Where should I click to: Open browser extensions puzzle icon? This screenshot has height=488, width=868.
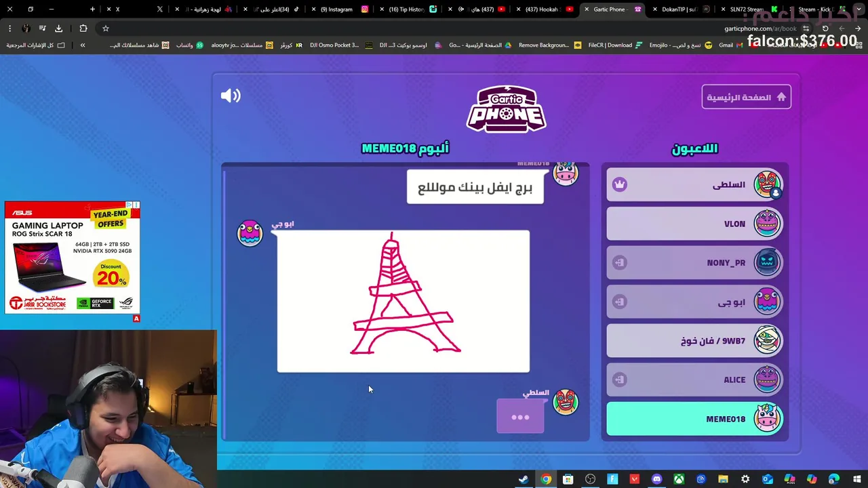coord(83,28)
